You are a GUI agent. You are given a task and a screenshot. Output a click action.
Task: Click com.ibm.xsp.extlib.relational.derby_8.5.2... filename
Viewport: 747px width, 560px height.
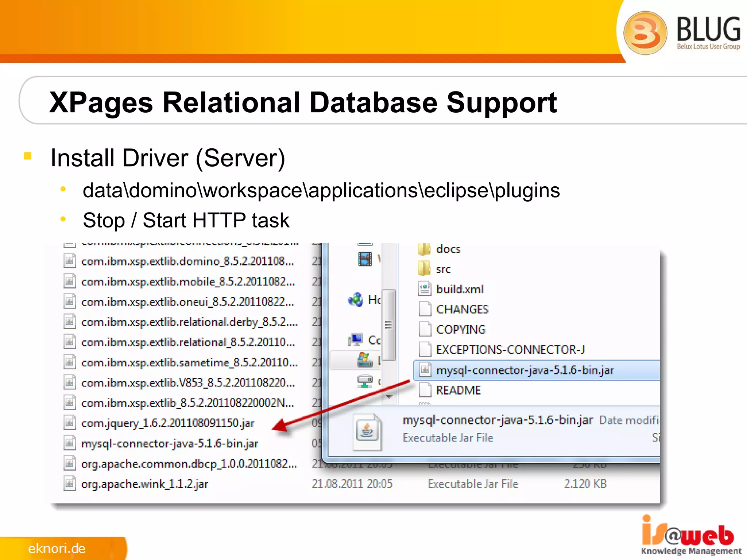189,322
